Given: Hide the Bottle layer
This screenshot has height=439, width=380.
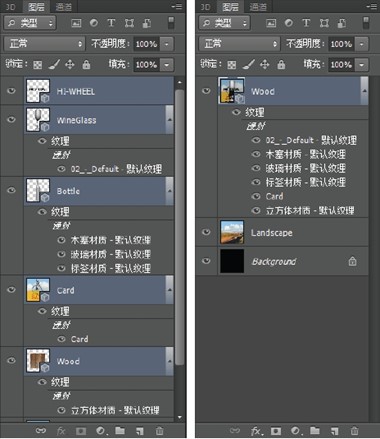Looking at the screenshot, I should [11, 190].
